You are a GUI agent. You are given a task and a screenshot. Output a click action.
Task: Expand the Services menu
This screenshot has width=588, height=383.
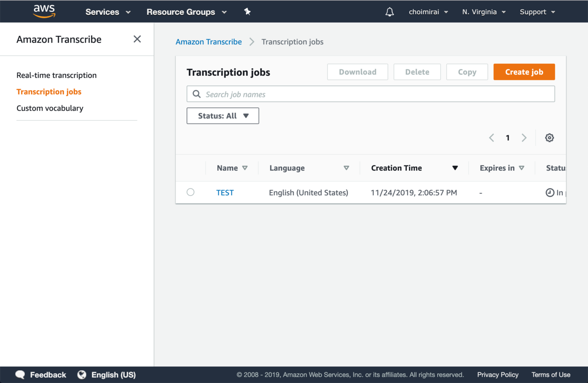(x=108, y=12)
